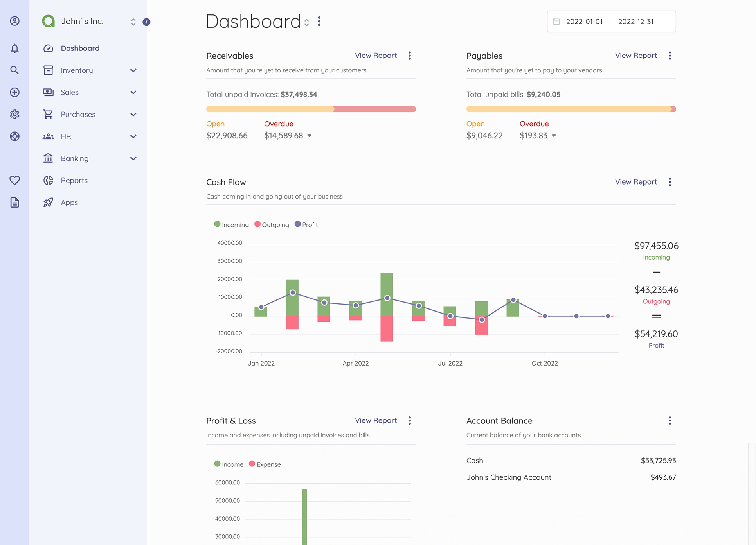Click the HR sidebar icon
The width and height of the screenshot is (756, 545).
tap(48, 136)
